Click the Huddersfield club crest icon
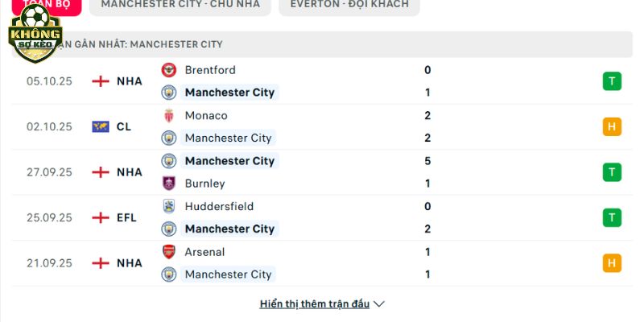Viewport: 644px width, 322px height. [169, 206]
